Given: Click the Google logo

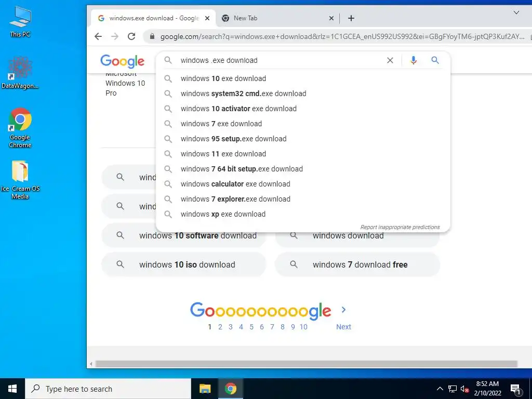Looking at the screenshot, I should click(123, 61).
